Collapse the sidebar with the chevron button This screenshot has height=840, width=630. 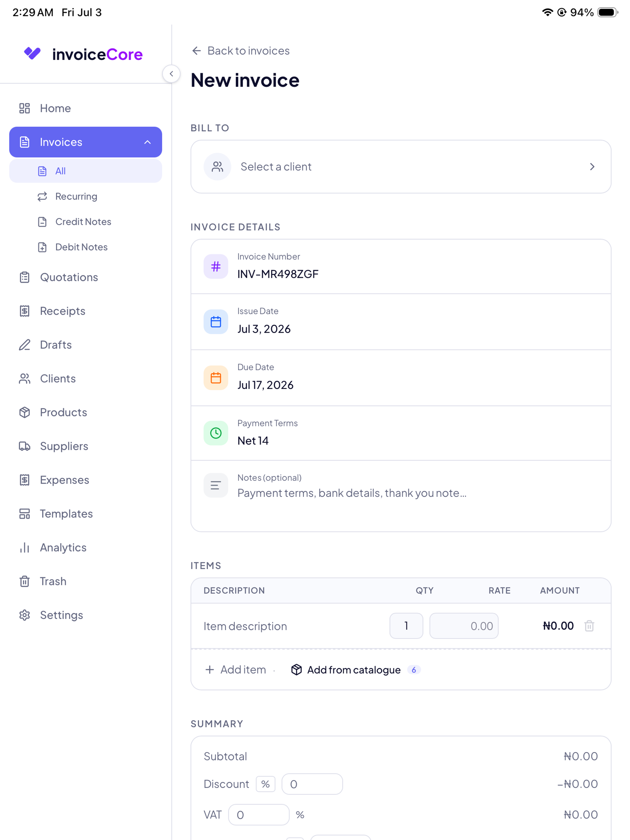(x=171, y=74)
